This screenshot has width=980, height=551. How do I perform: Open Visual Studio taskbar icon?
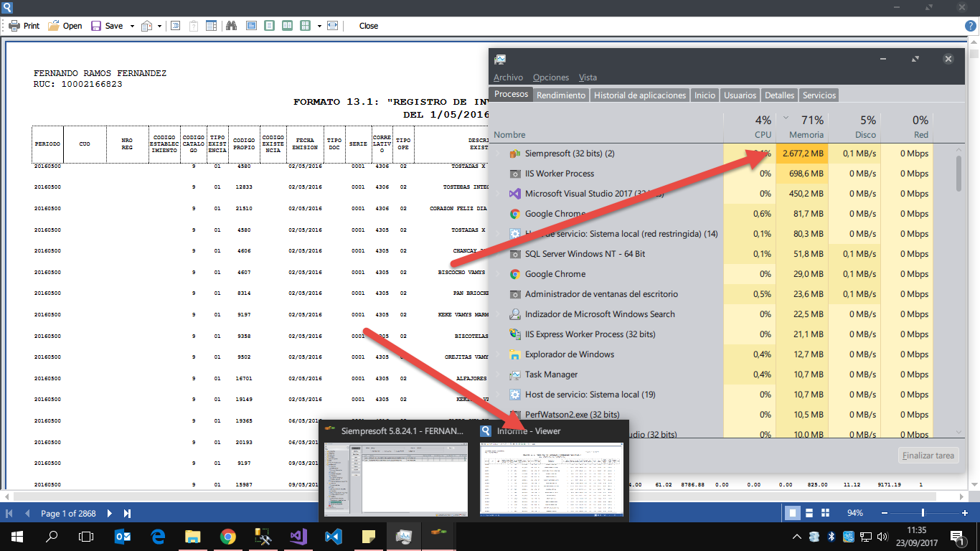pos(298,536)
